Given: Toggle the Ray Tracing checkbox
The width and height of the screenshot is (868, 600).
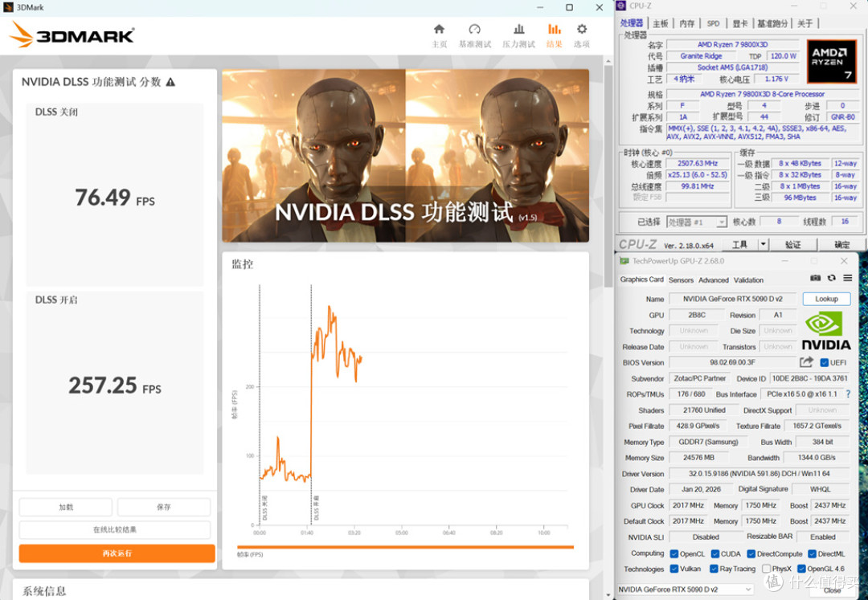Looking at the screenshot, I should pos(714,569).
